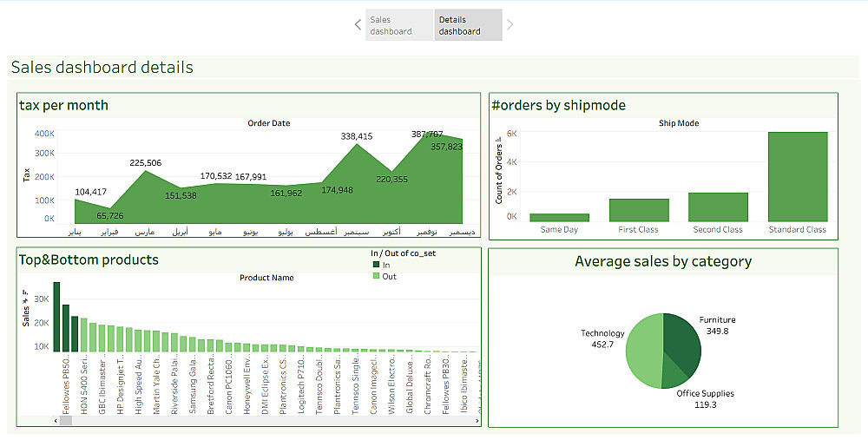Click the مارس month axis label
The height and width of the screenshot is (440, 868).
point(145,232)
